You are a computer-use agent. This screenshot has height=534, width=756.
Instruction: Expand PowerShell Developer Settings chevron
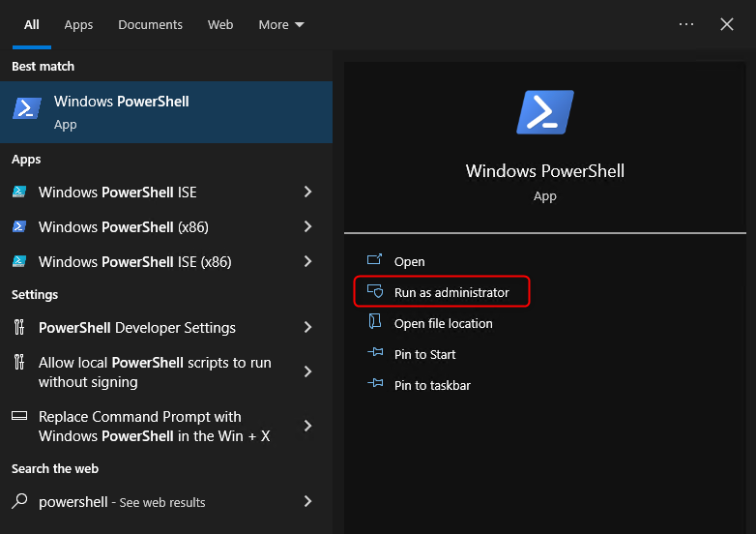coord(307,328)
